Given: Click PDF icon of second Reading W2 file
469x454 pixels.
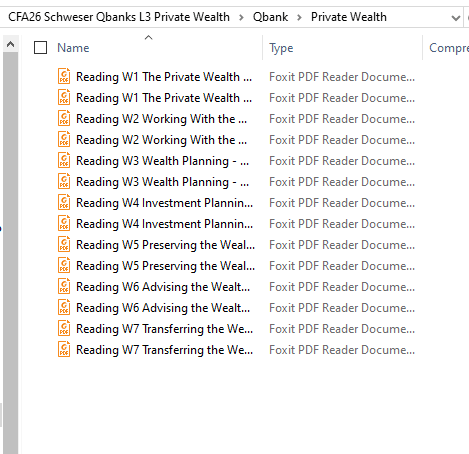Looking at the screenshot, I should tap(64, 139).
